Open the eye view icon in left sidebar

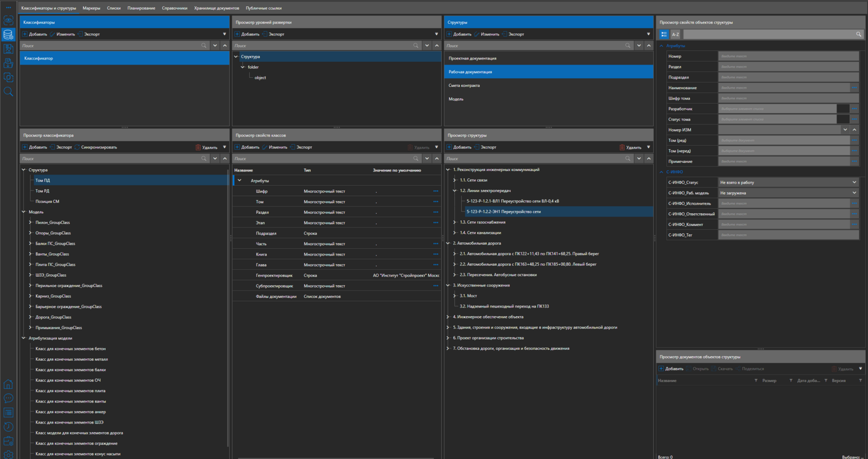tap(8, 21)
